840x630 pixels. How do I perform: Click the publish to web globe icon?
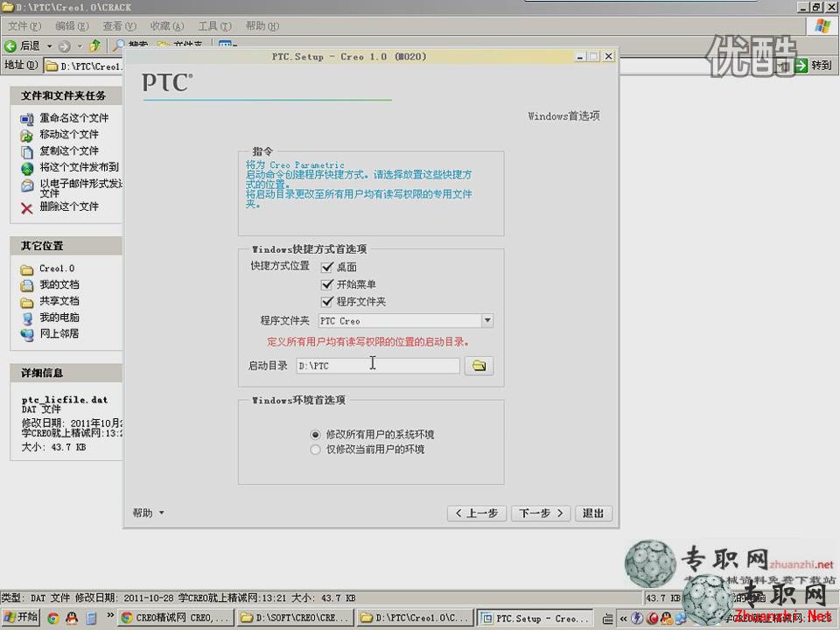27,169
